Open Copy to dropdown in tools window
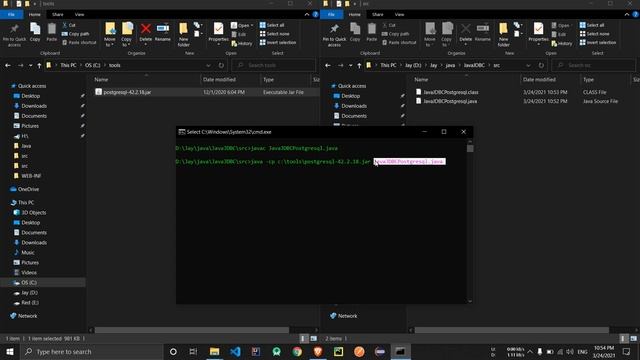Image resolution: width=640 pixels, height=360 pixels. click(x=127, y=42)
